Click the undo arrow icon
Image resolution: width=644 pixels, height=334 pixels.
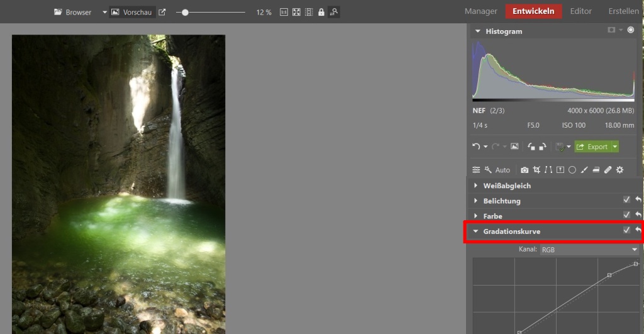477,147
